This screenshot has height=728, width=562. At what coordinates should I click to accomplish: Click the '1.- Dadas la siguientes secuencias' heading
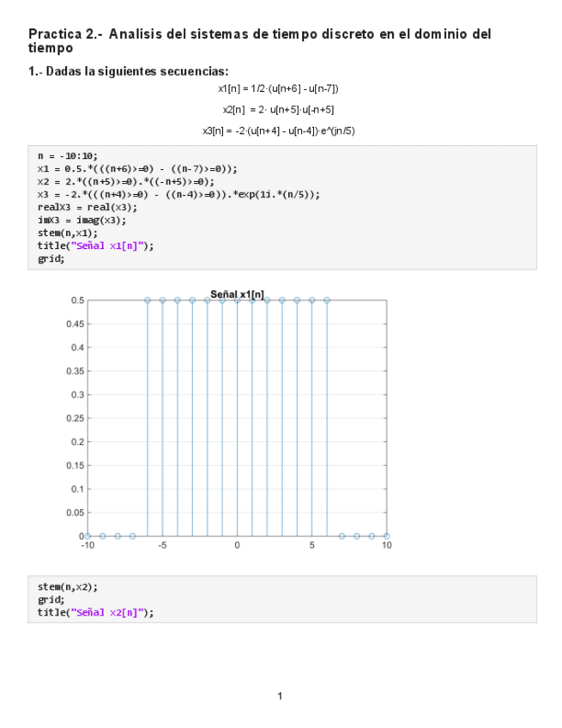(129, 71)
